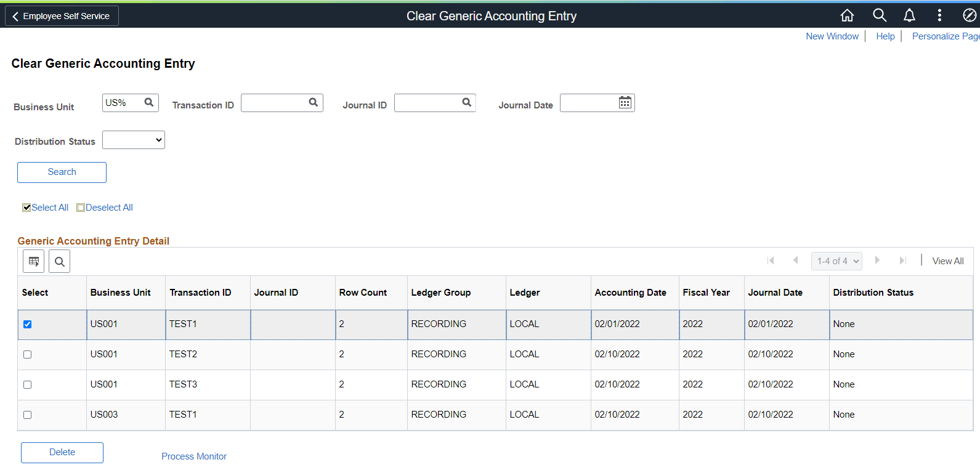The width and height of the screenshot is (980, 470).
Task: Sort by Distribution Status column header
Action: (x=873, y=293)
